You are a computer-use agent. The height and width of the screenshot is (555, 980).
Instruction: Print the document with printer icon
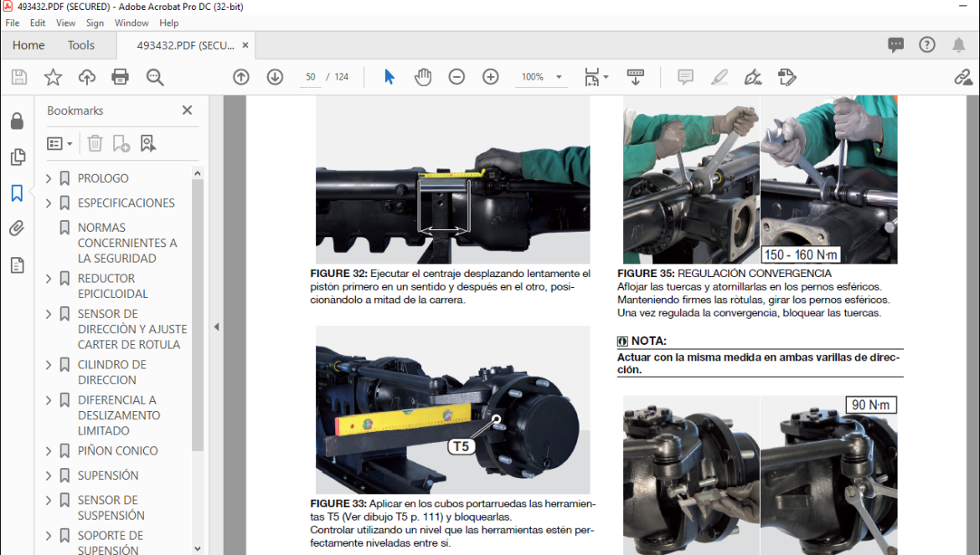[120, 77]
